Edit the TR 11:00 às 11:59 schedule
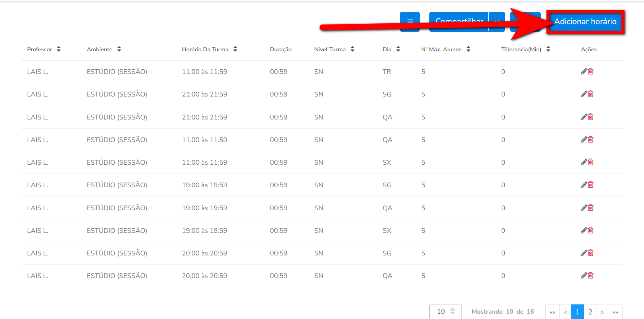The image size is (644, 319). [584, 72]
